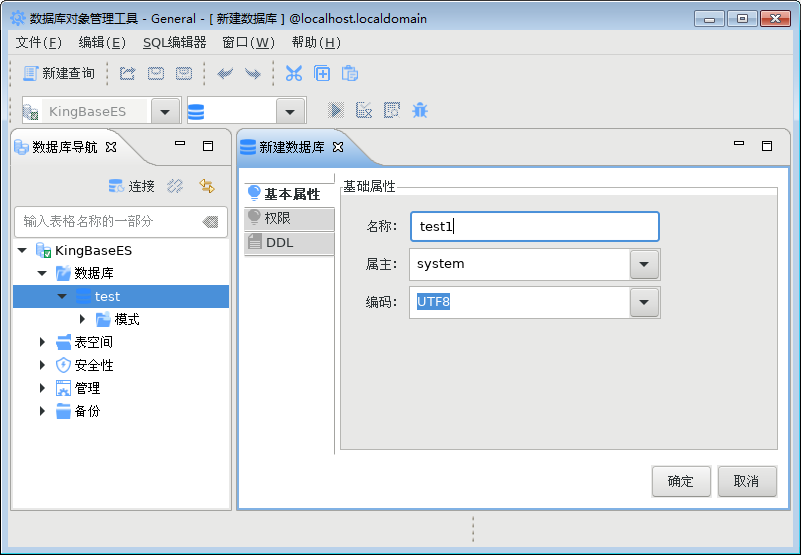Click the redo arrow icon
The height and width of the screenshot is (555, 801).
(253, 74)
